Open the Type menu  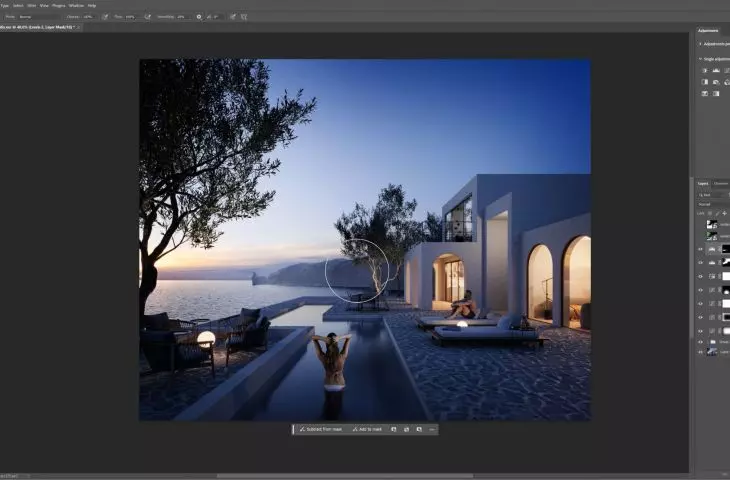pos(5,6)
